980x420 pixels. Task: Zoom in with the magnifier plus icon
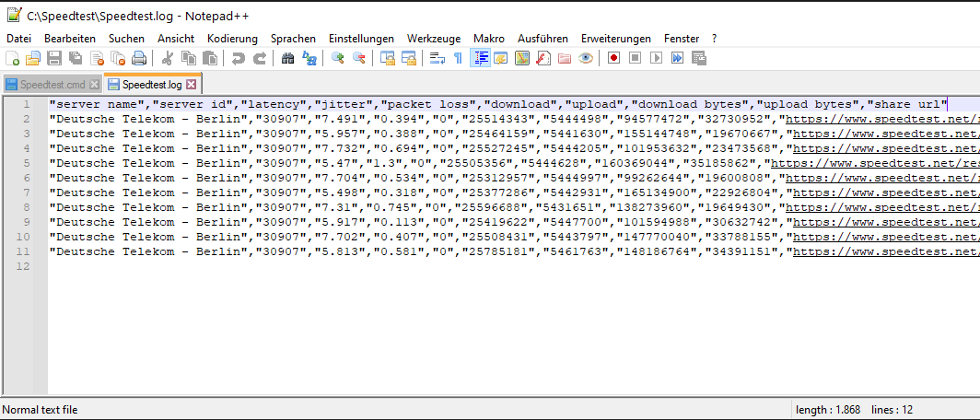[x=338, y=59]
